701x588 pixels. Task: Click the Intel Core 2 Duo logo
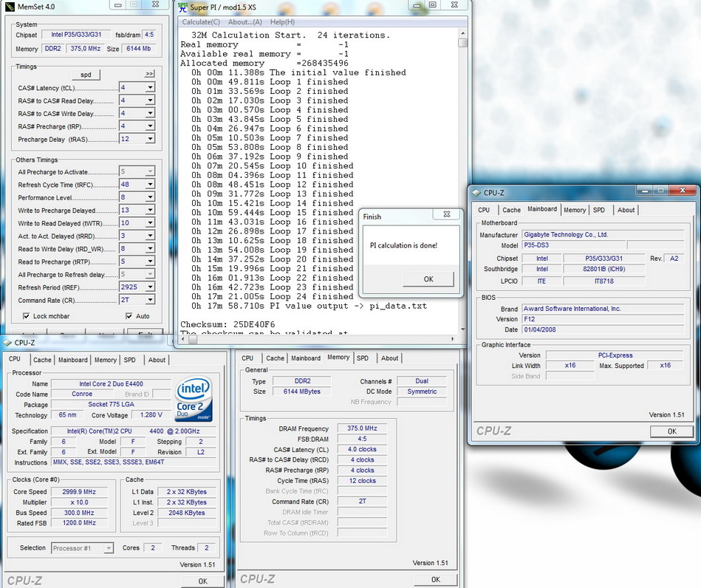click(x=194, y=398)
